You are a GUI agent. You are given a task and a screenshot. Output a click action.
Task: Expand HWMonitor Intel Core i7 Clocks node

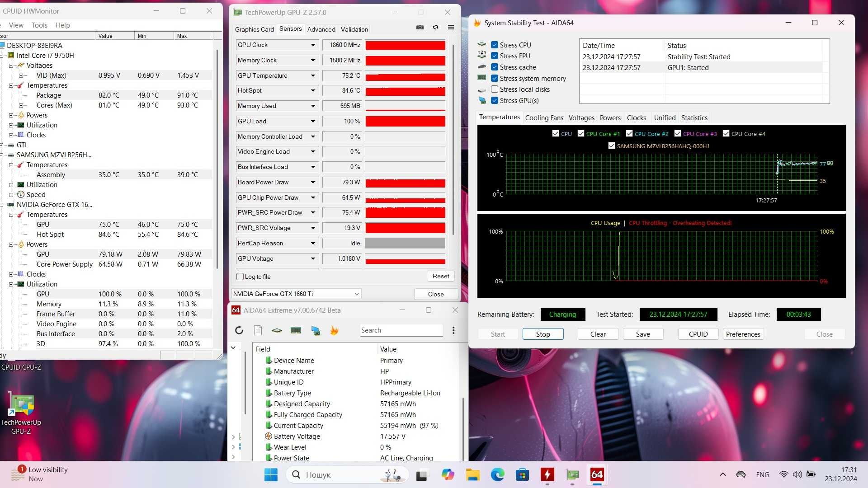click(11, 135)
